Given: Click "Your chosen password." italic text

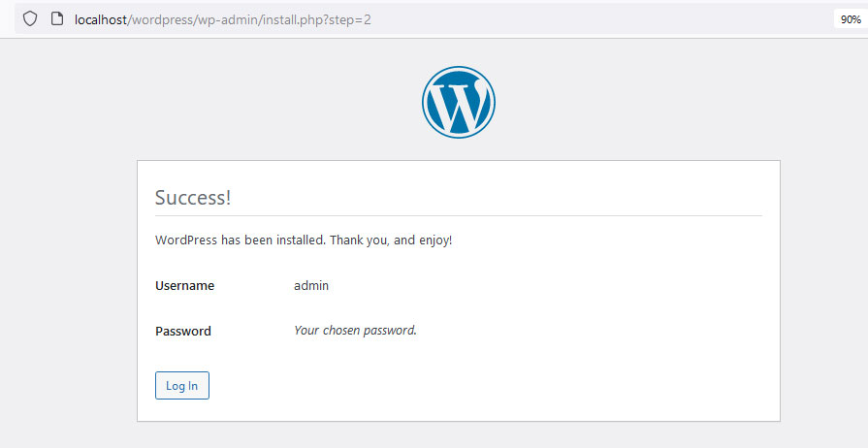Looking at the screenshot, I should pyautogui.click(x=355, y=331).
